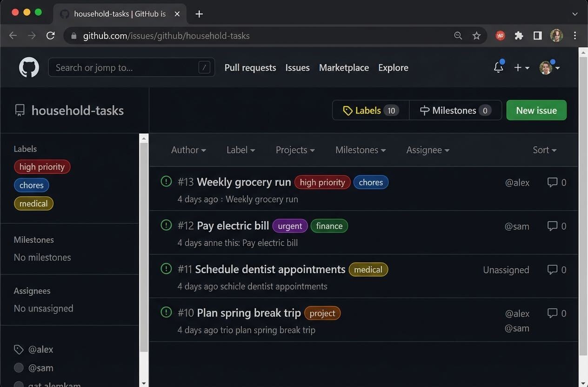Viewport: 588px width, 387px height.
Task: Filter by sidebar medical label
Action: pos(33,203)
